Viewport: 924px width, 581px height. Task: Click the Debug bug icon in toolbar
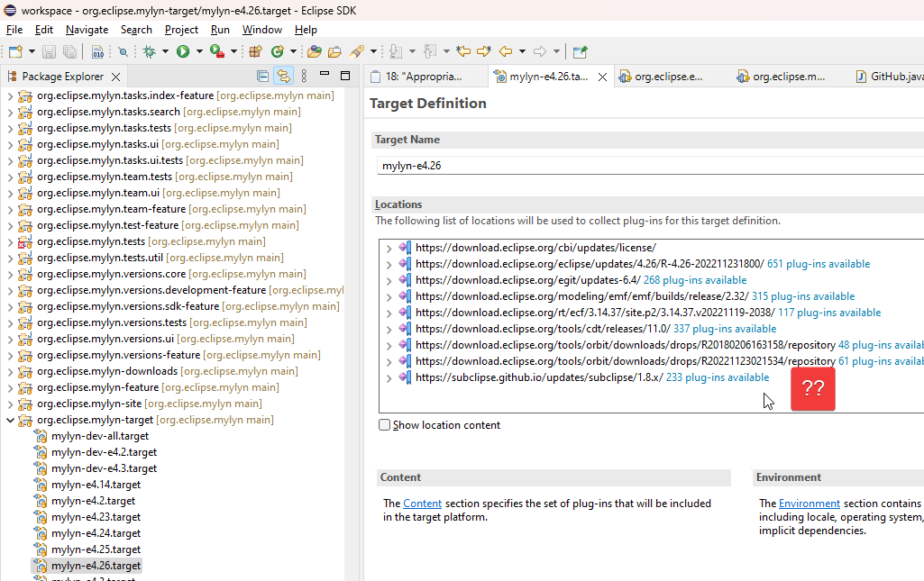[149, 52]
